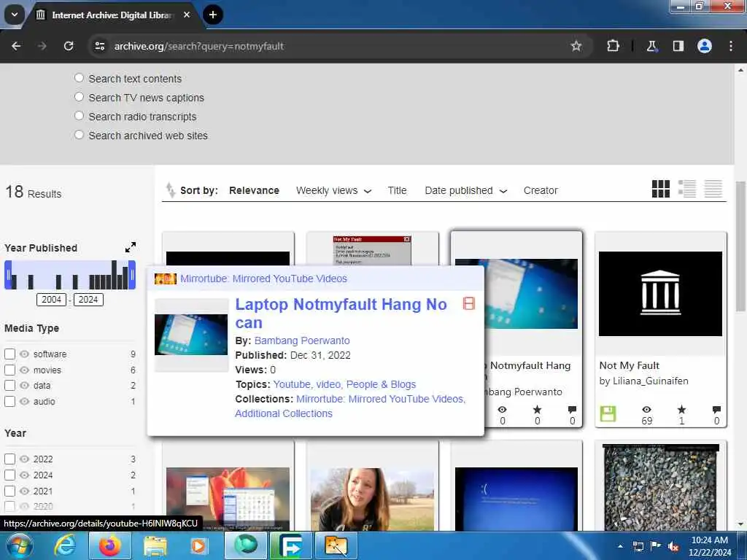Open the Chrome three-dot menu
Image resolution: width=747 pixels, height=560 pixels.
[x=731, y=46]
